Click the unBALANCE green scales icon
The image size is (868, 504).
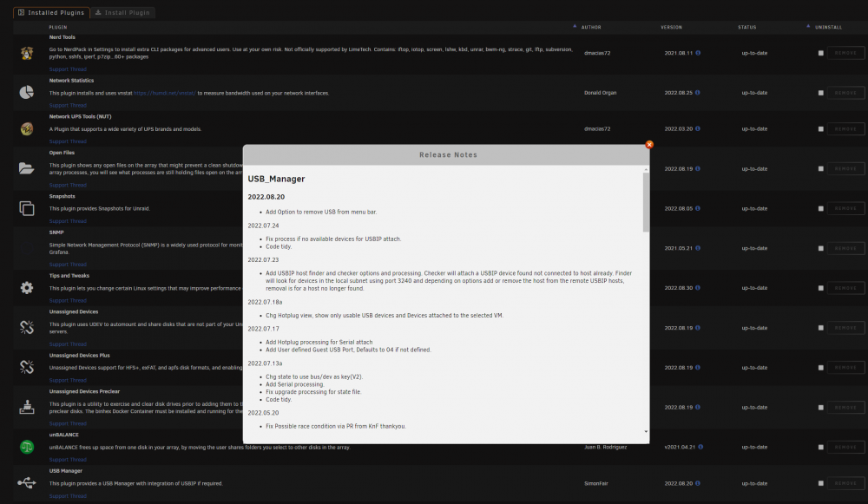[27, 447]
